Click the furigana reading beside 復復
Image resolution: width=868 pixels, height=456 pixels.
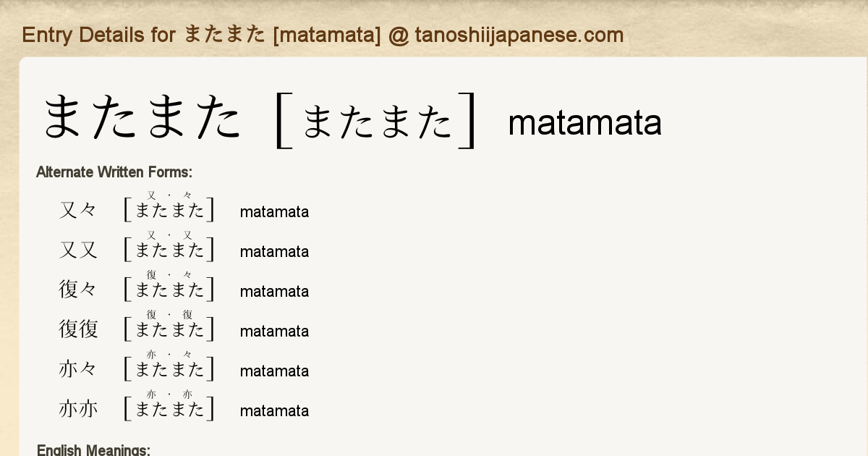coord(170,329)
